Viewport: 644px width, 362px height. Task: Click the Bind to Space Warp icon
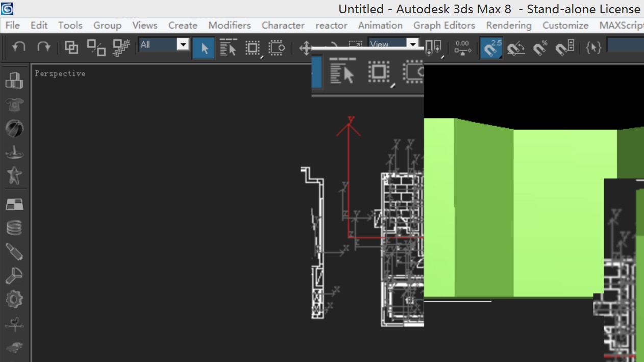pos(120,47)
